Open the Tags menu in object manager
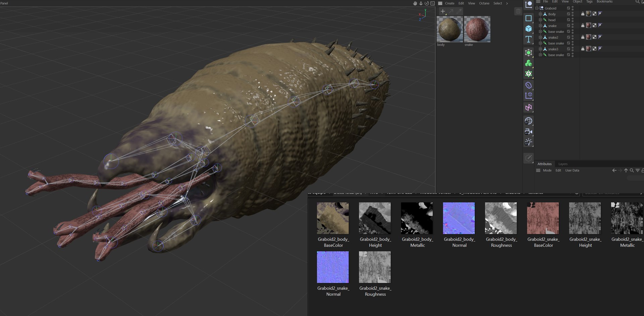 589,2
